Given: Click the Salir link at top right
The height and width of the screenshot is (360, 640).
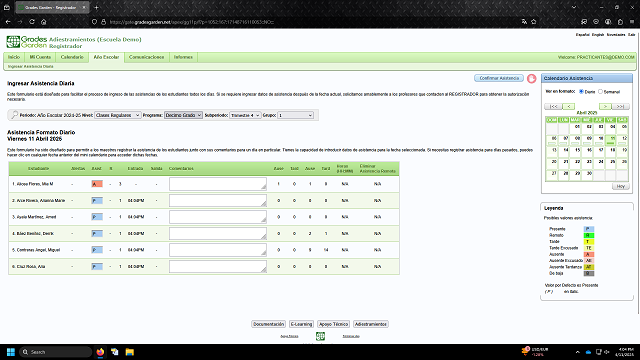Looking at the screenshot, I should pyautogui.click(x=631, y=35).
